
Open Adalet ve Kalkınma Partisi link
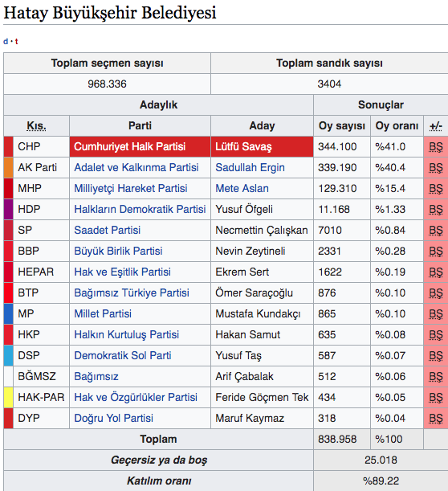pos(136,167)
